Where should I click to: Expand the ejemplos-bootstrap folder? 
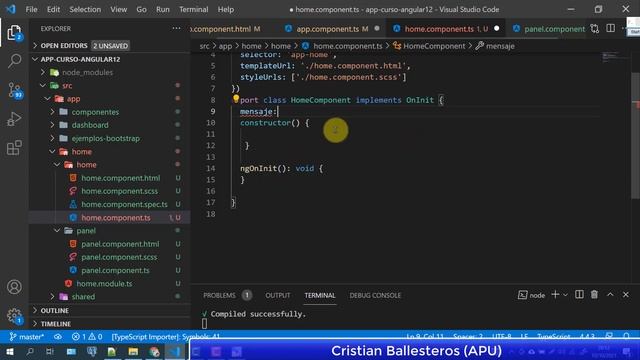pos(52,138)
